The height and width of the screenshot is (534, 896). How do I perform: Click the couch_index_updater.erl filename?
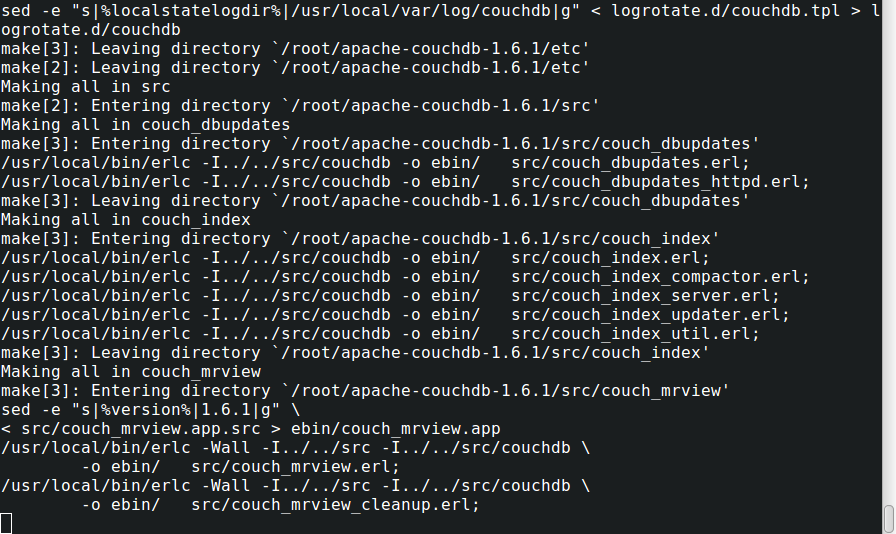pos(650,315)
